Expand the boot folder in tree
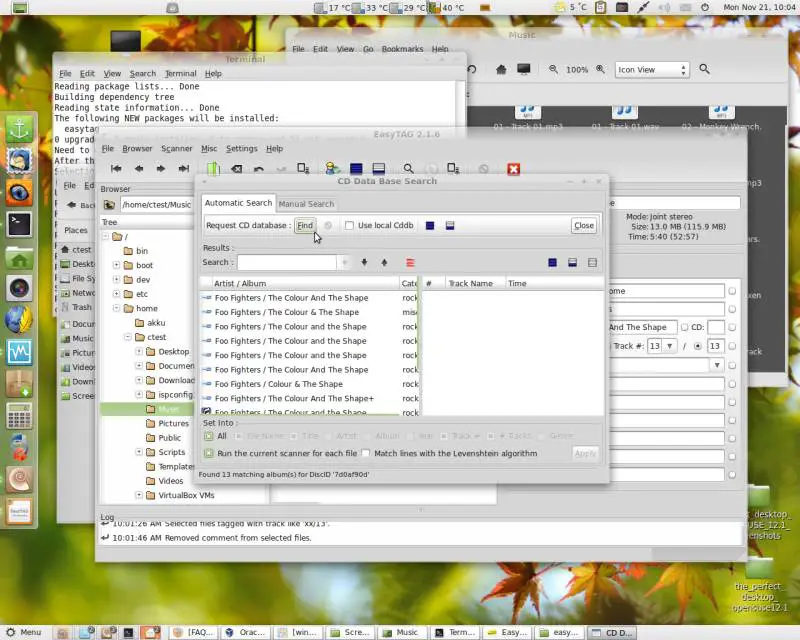Image resolution: width=800 pixels, height=640 pixels. click(x=116, y=265)
